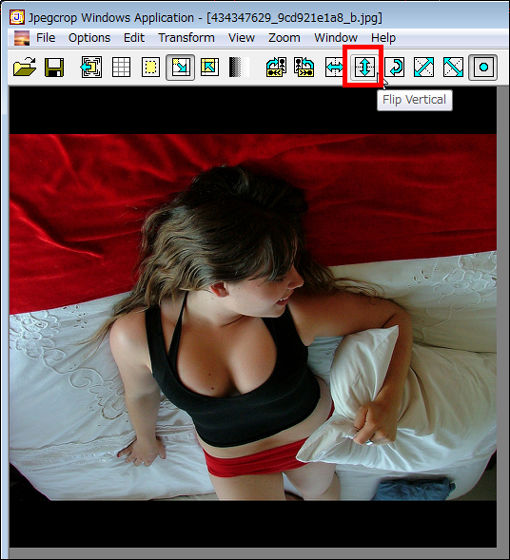Click the open file folder icon
The image size is (510, 560).
pos(25,67)
